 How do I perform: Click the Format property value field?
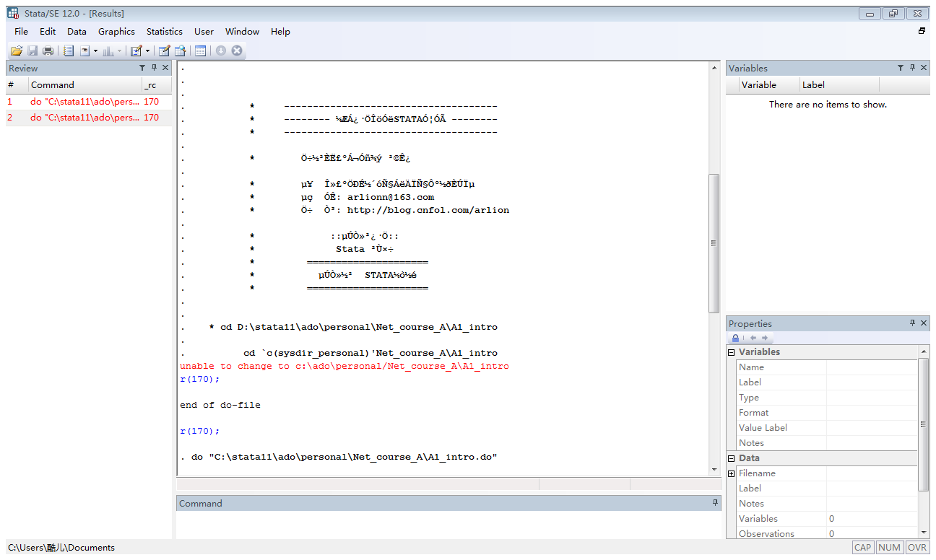coord(872,413)
